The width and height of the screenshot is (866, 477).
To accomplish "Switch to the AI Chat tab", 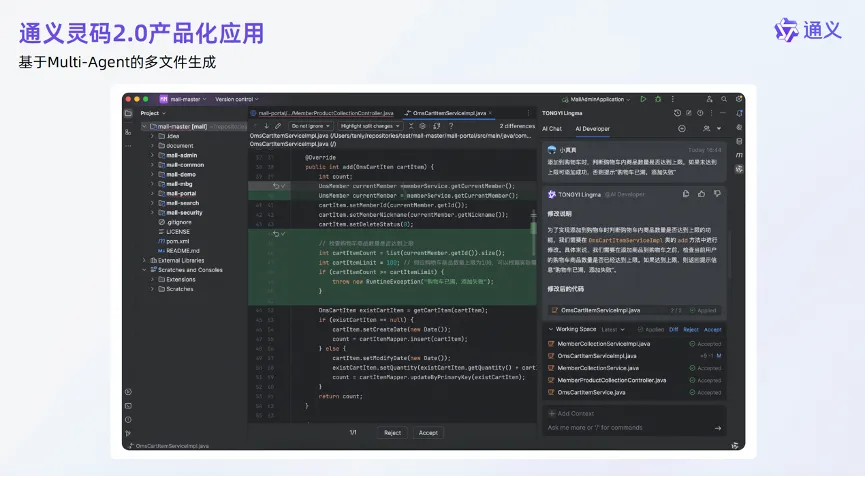I will pos(552,129).
